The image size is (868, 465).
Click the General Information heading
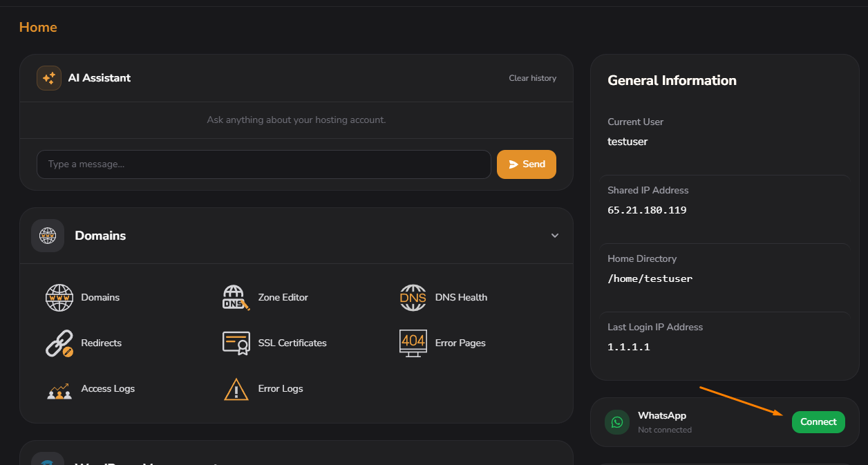pyautogui.click(x=672, y=81)
